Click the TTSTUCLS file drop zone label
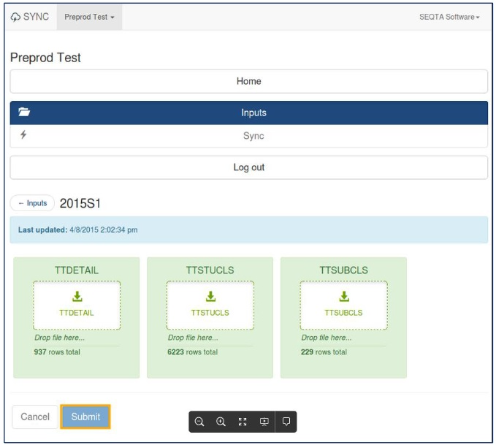Screen dimensions: 496x448 210,313
